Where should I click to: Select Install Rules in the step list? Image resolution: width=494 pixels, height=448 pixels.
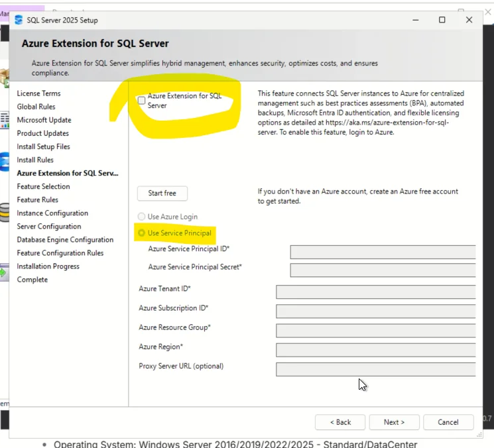[x=35, y=160]
